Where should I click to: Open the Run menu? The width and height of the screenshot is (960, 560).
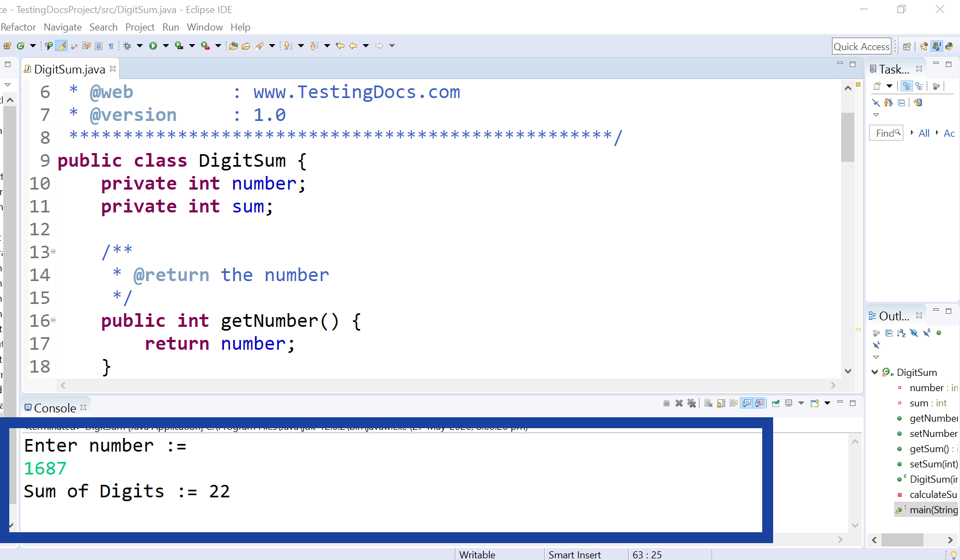(171, 27)
